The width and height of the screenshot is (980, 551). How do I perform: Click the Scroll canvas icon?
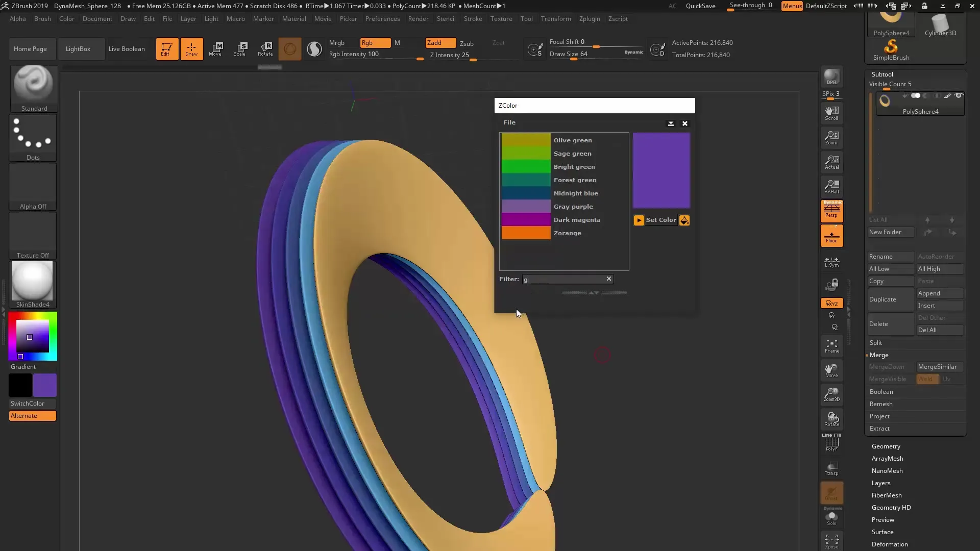tap(831, 113)
